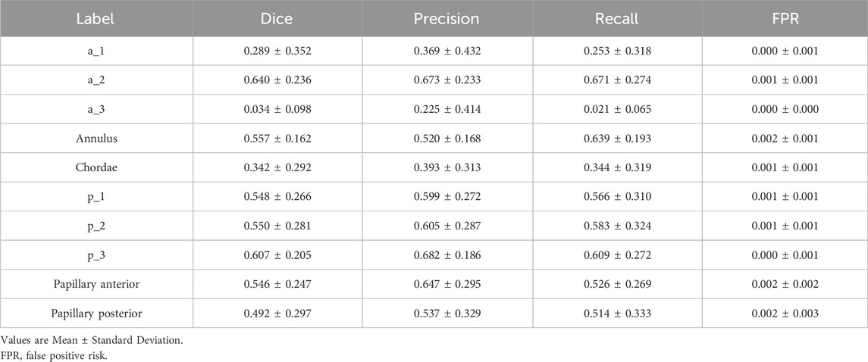Select the Annulus row label
The height and width of the screenshot is (362, 868).
pyautogui.click(x=96, y=139)
